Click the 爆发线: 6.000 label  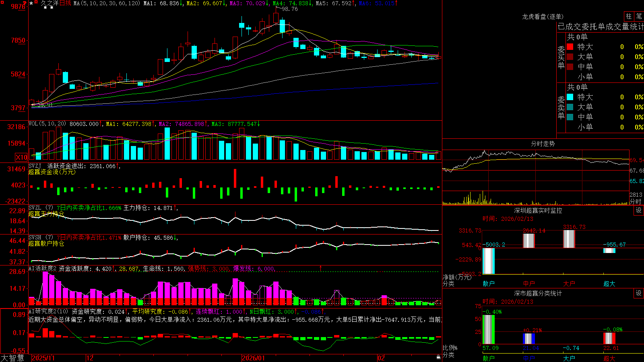click(x=254, y=268)
